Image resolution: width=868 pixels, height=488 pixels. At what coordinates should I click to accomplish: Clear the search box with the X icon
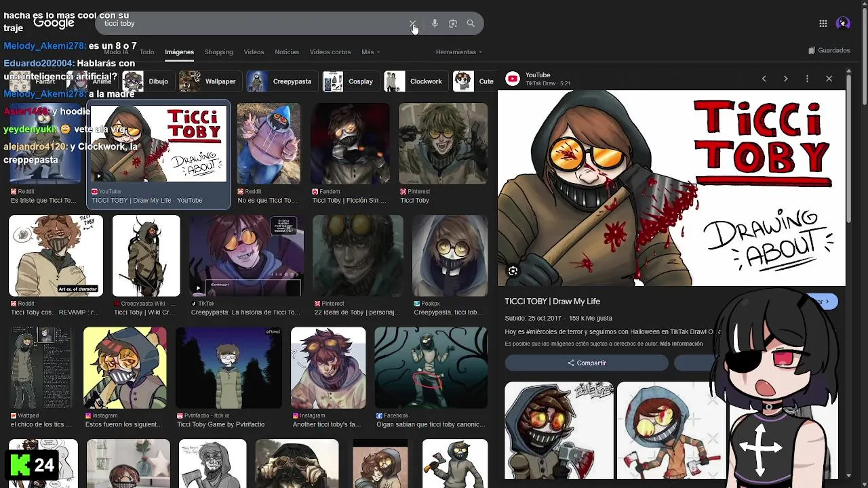pyautogui.click(x=412, y=24)
